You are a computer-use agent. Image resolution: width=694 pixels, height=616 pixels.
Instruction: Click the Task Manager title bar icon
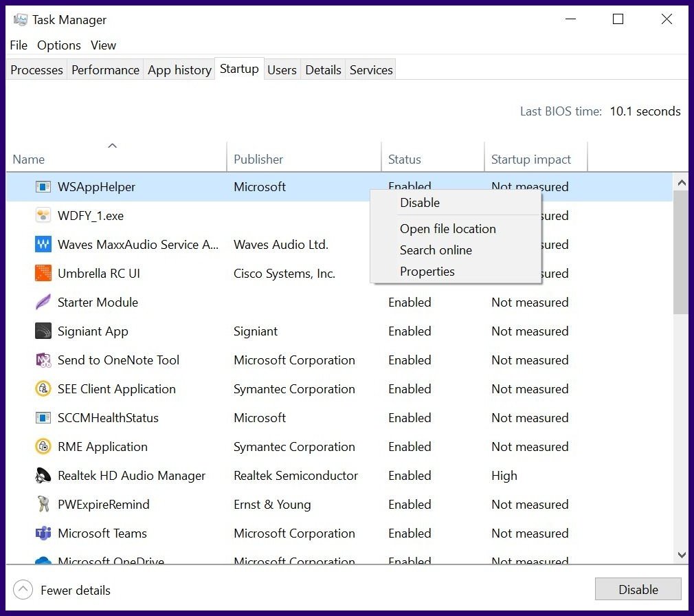click(21, 19)
